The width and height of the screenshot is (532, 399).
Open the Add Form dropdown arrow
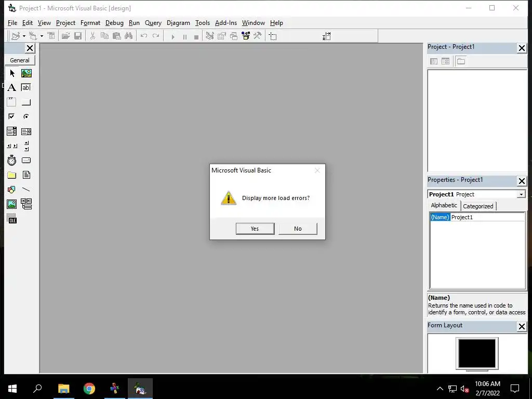point(42,36)
